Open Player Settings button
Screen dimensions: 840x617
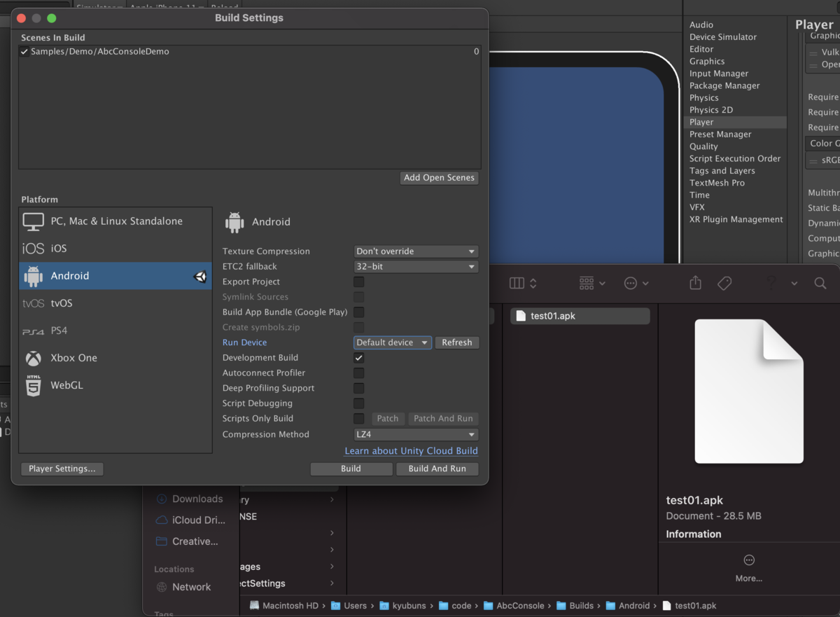coord(62,469)
